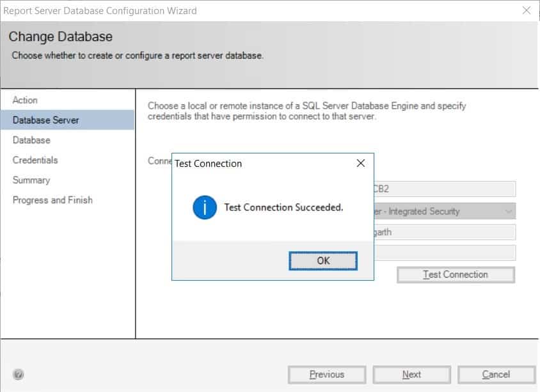Click the 'Test Connection' dialog title

[x=209, y=164]
